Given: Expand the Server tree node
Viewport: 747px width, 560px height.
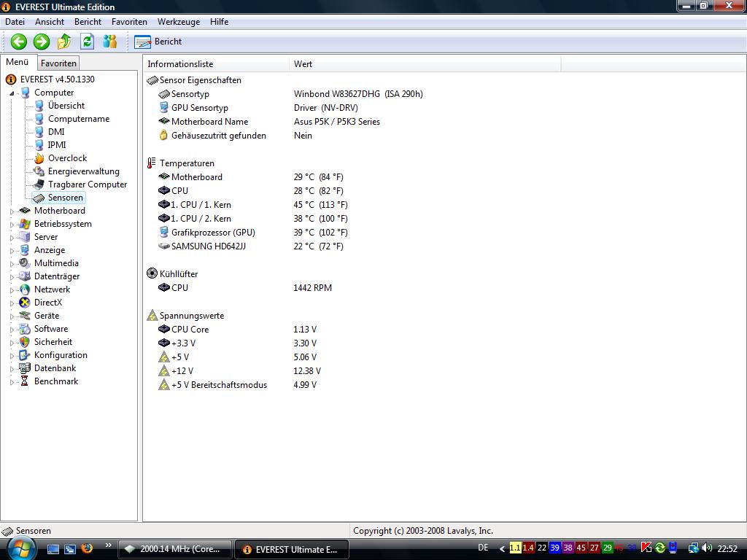Looking at the screenshot, I should click(x=12, y=237).
